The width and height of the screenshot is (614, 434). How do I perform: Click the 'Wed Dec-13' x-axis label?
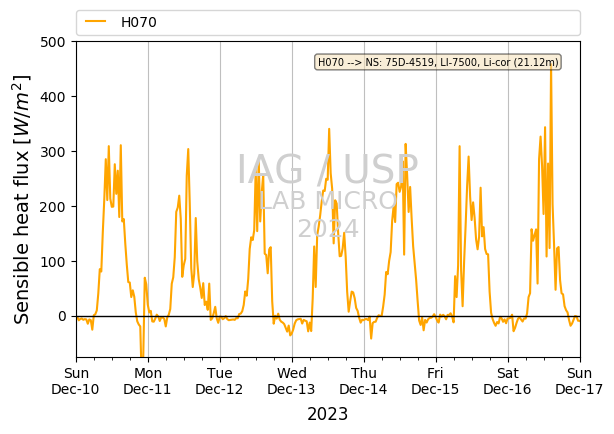(291, 381)
